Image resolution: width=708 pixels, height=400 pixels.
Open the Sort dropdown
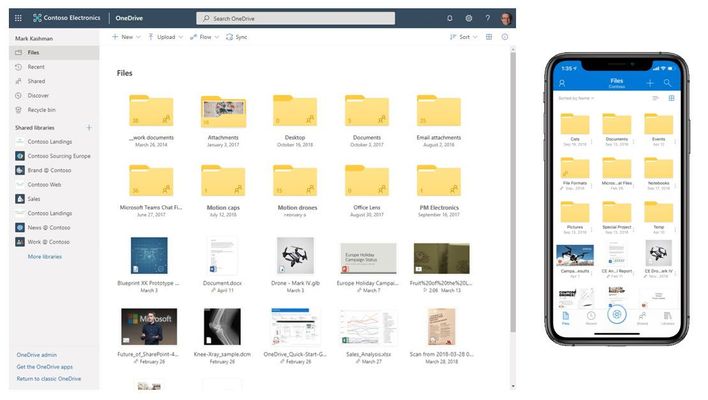[464, 37]
